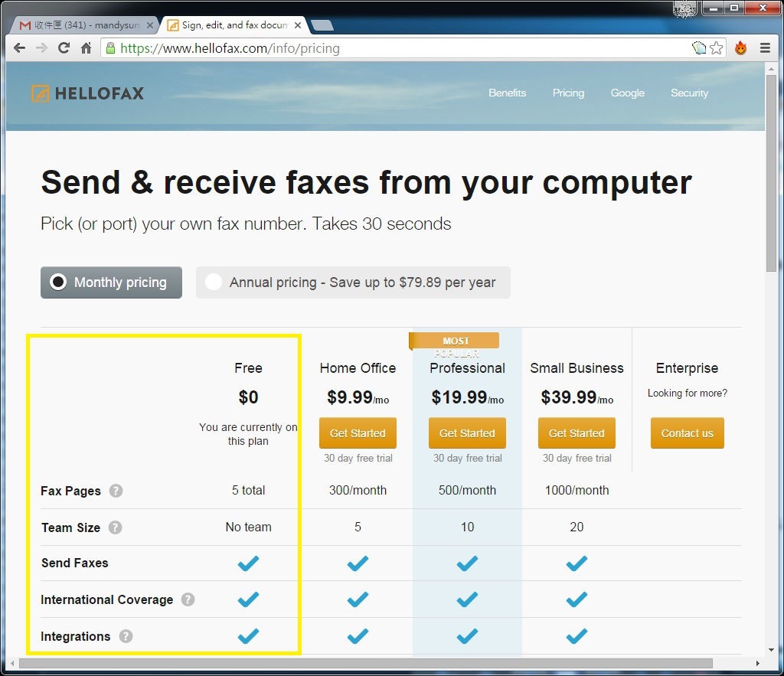The image size is (784, 676).
Task: Click the scroll right arrow
Action: pos(757,664)
